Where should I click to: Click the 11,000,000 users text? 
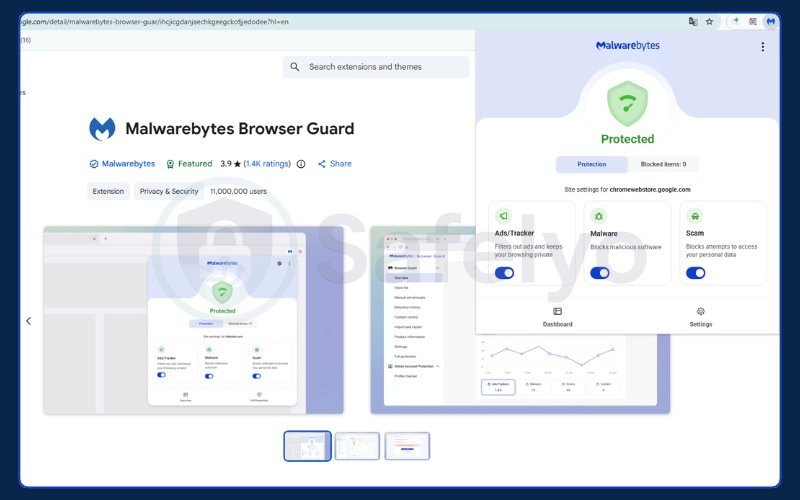pos(238,191)
